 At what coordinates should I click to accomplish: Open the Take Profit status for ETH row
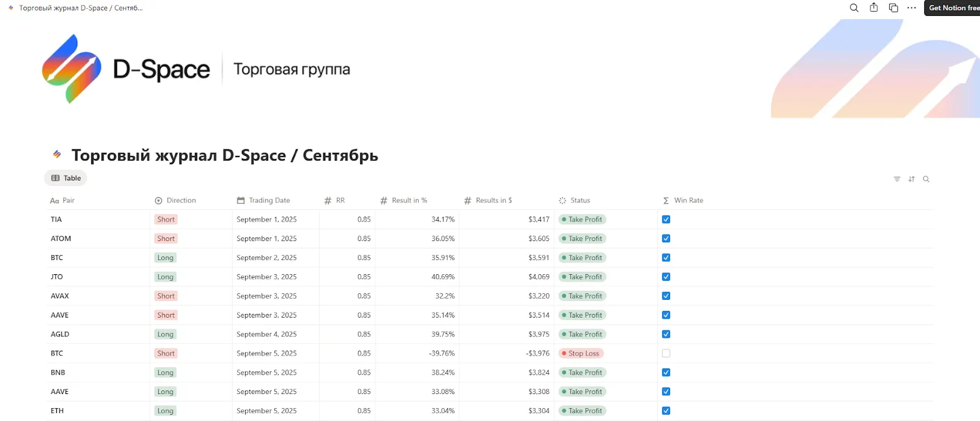(582, 411)
